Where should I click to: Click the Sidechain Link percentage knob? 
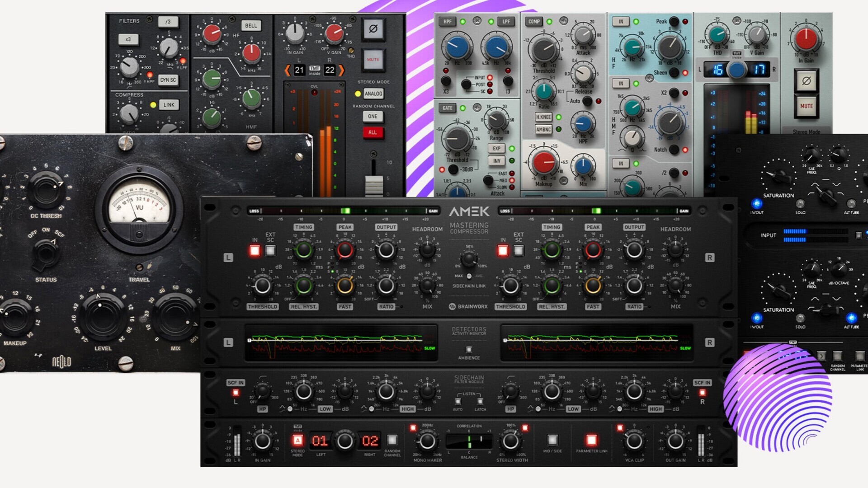tap(468, 259)
